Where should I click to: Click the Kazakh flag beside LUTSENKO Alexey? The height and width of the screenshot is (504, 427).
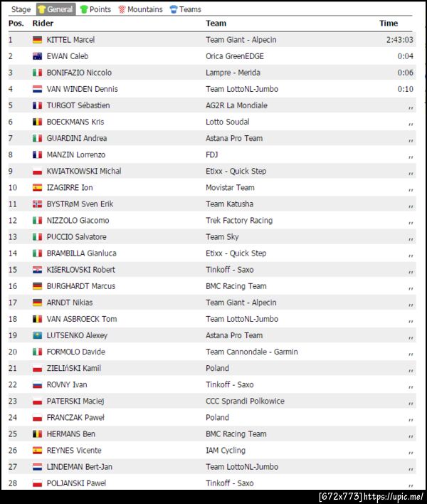[37, 335]
